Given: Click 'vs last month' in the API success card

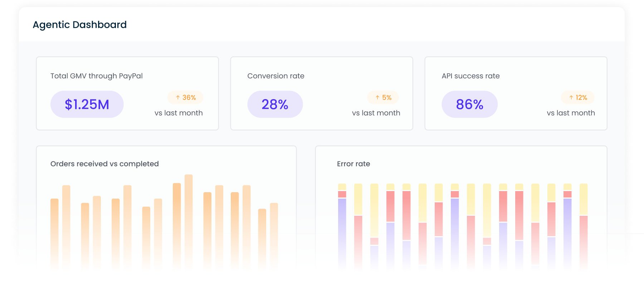Looking at the screenshot, I should (x=571, y=113).
